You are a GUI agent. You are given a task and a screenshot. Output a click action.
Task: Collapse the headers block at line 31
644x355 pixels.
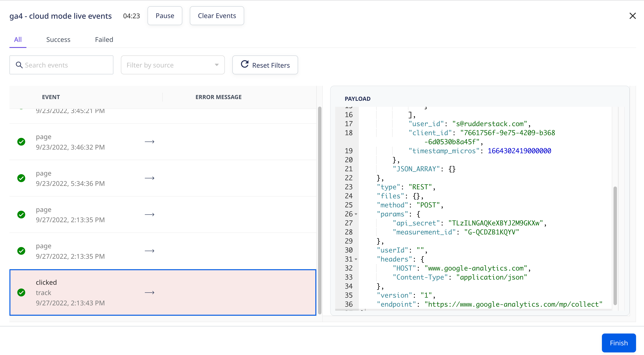[356, 259]
